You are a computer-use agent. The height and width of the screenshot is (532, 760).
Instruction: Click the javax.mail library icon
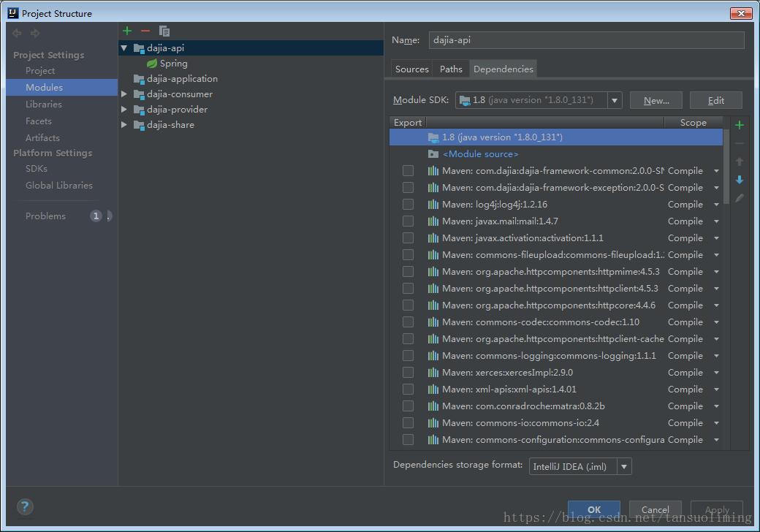click(x=433, y=221)
